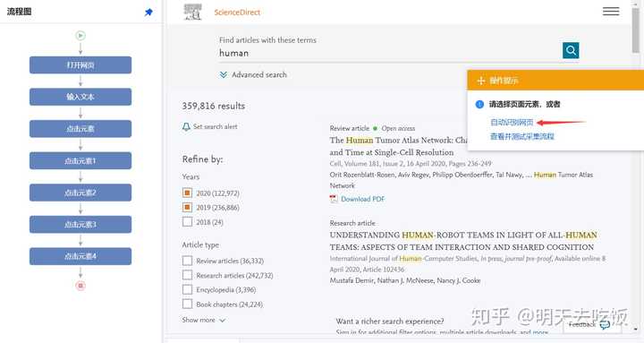The width and height of the screenshot is (644, 343).
Task: Click the 流程图 panel title
Action: click(20, 12)
